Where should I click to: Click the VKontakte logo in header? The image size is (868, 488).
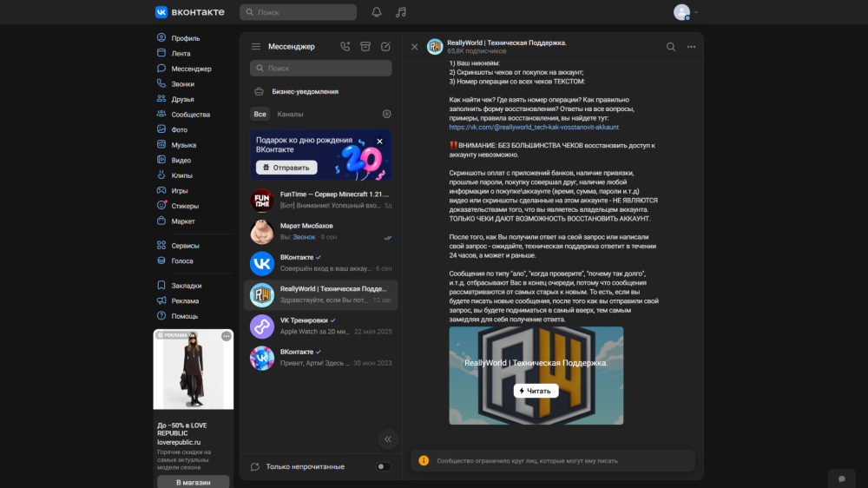point(190,12)
